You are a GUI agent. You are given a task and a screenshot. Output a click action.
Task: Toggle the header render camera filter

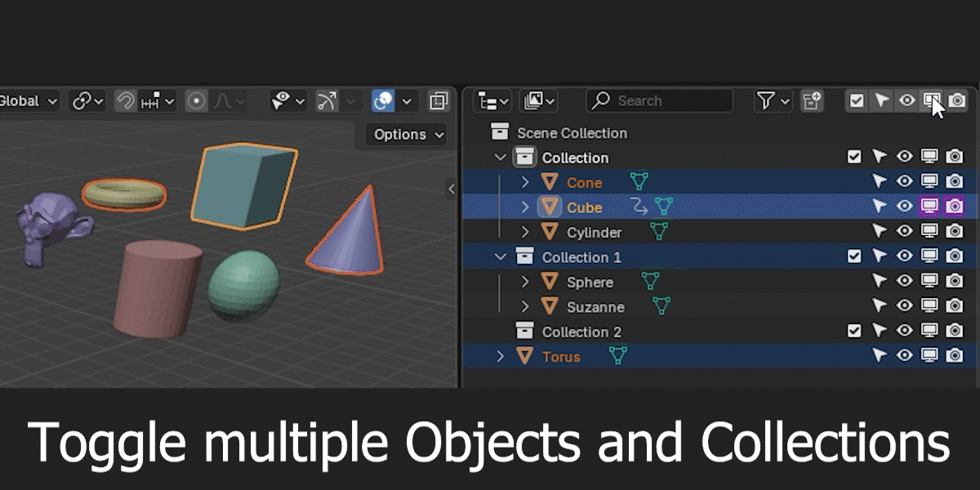point(956,100)
